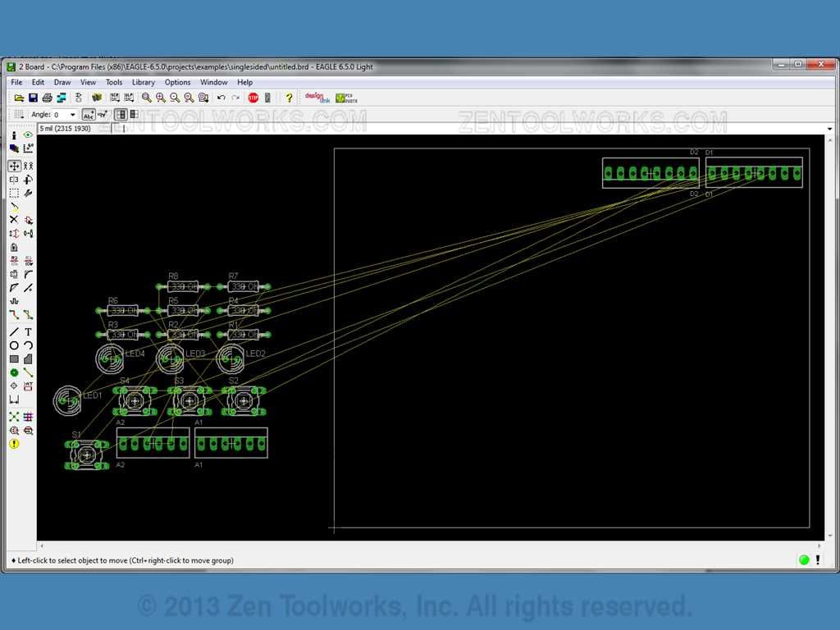Click the Open file toolbar icon
This screenshot has width=840, height=630.
click(19, 98)
